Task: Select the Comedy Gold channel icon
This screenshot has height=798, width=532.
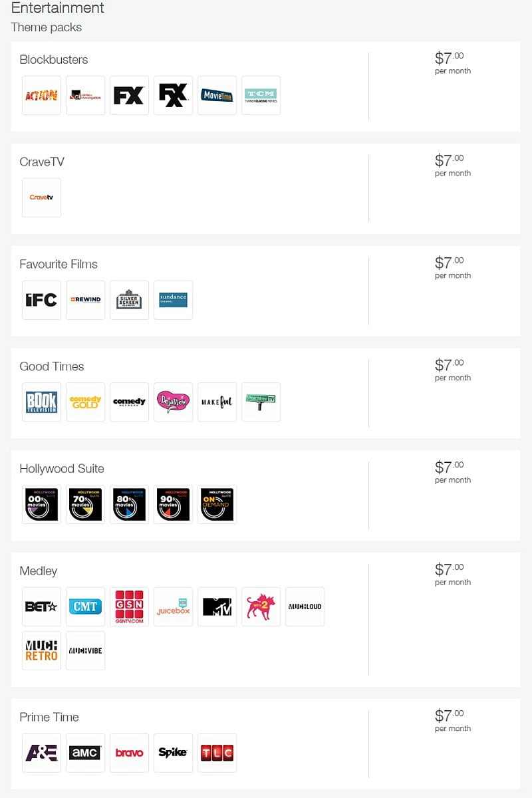Action: (85, 402)
